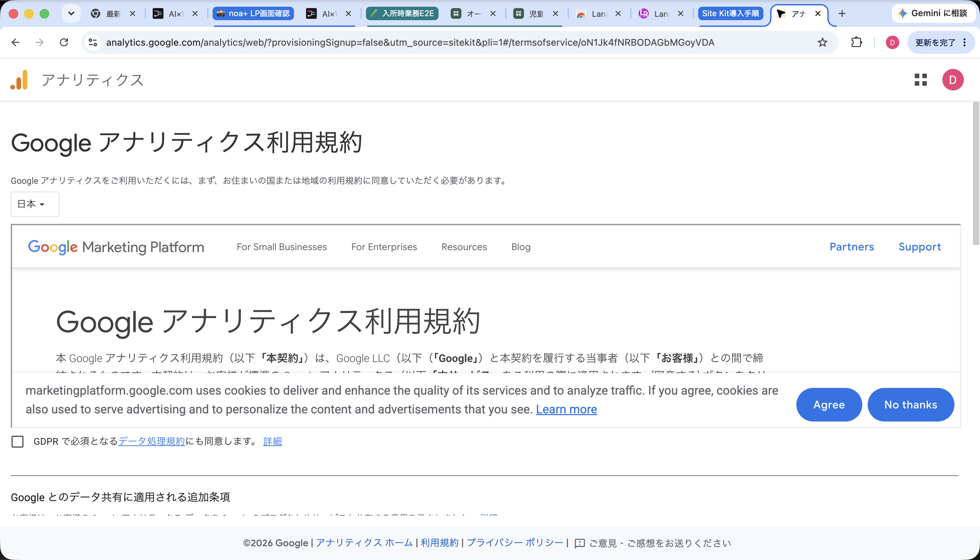This screenshot has width=980, height=560.
Task: Open the Extensions puzzle icon
Action: point(857,42)
